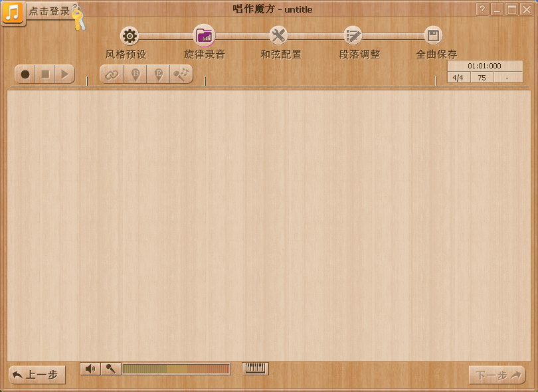The image size is (538, 392).
Task: Open the key selector showing dash
Action: 506,77
